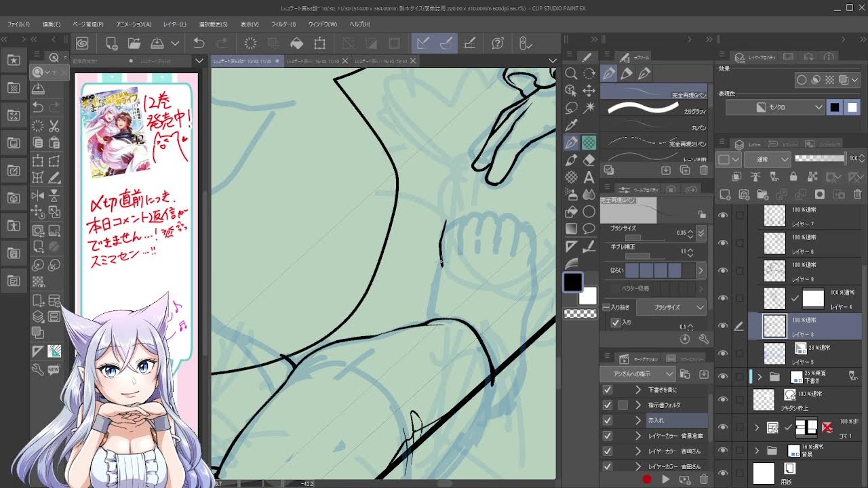Screen dimensions: 868x488
Task: Delete sub tool using trash icon
Action: coord(704,170)
